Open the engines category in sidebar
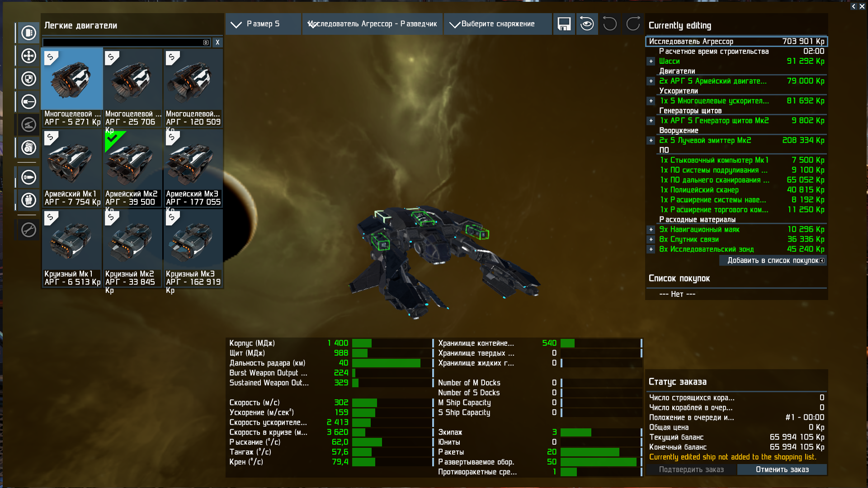This screenshot has height=488, width=868. pyautogui.click(x=28, y=33)
